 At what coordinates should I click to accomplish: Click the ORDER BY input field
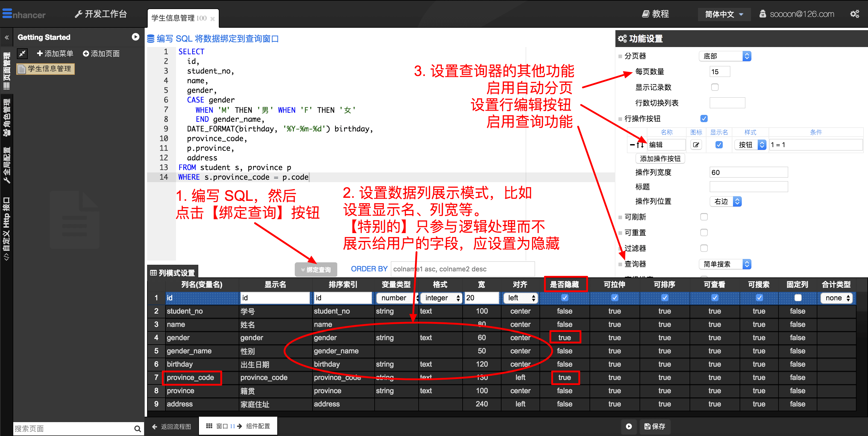click(462, 269)
